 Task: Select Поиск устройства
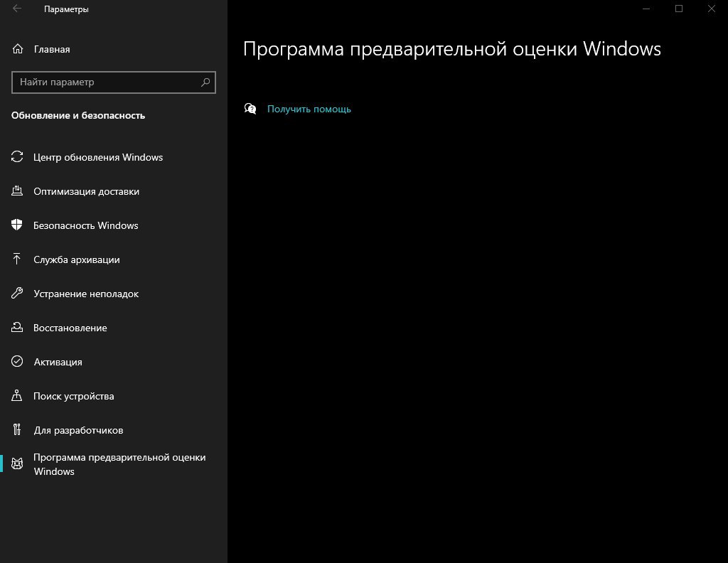coord(74,397)
